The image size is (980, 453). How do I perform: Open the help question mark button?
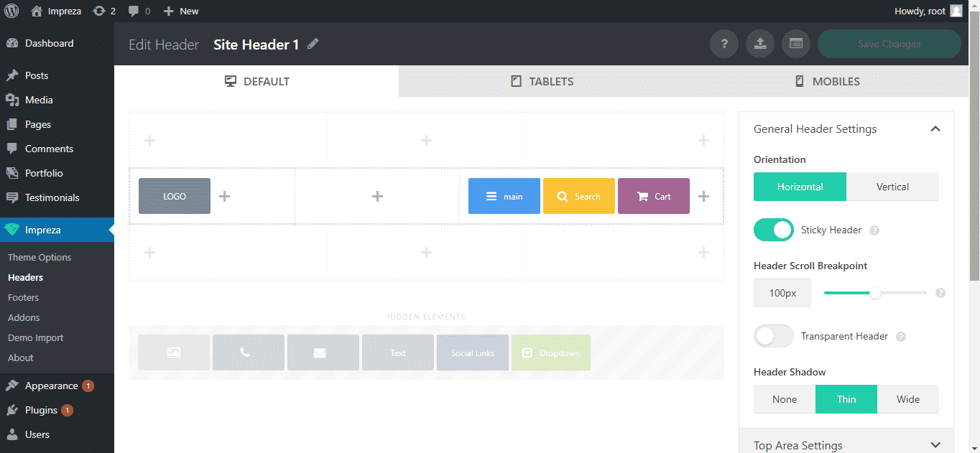(x=724, y=44)
